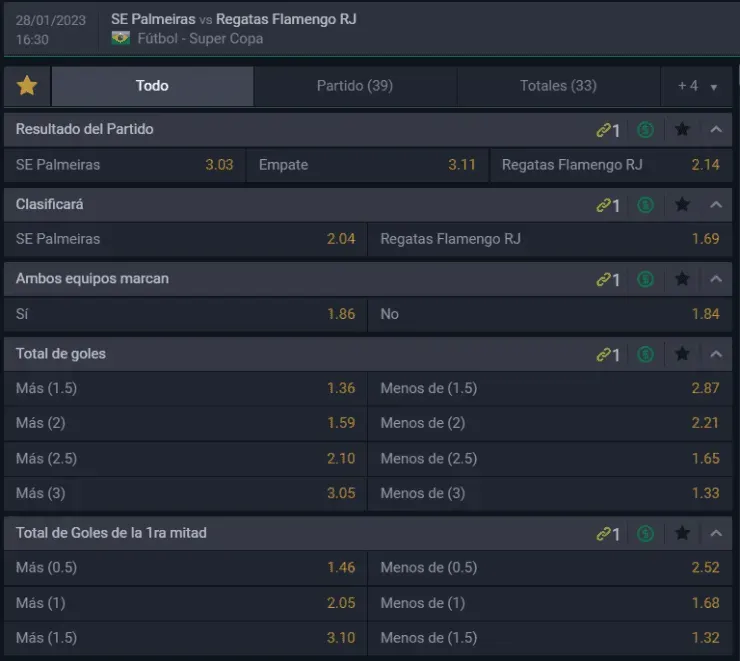
Task: Click green dollar icon in Clasificará header
Action: pyautogui.click(x=646, y=205)
